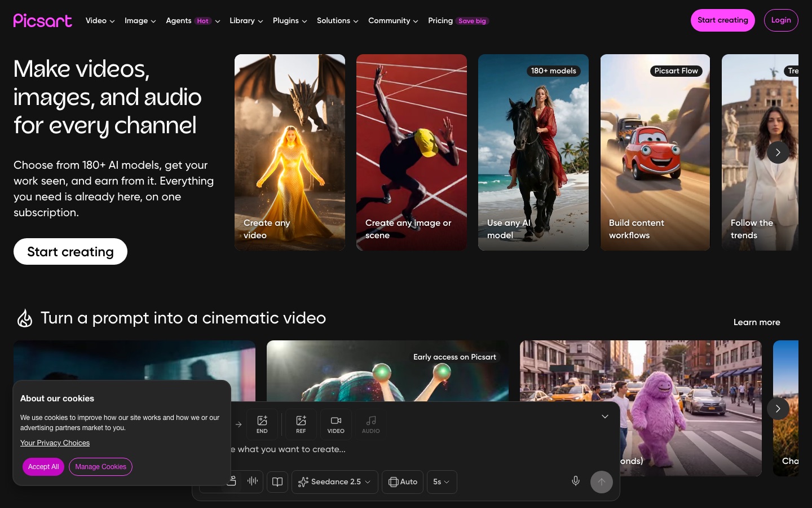
Task: Add an END frame image
Action: 262,424
